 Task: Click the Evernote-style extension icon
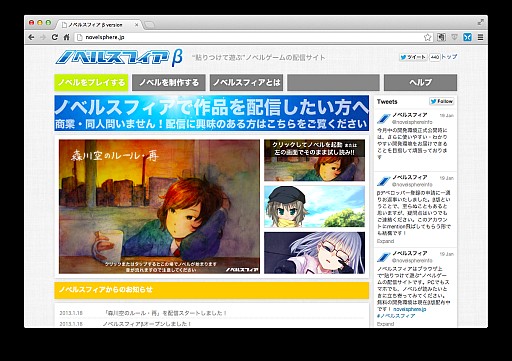[441, 37]
